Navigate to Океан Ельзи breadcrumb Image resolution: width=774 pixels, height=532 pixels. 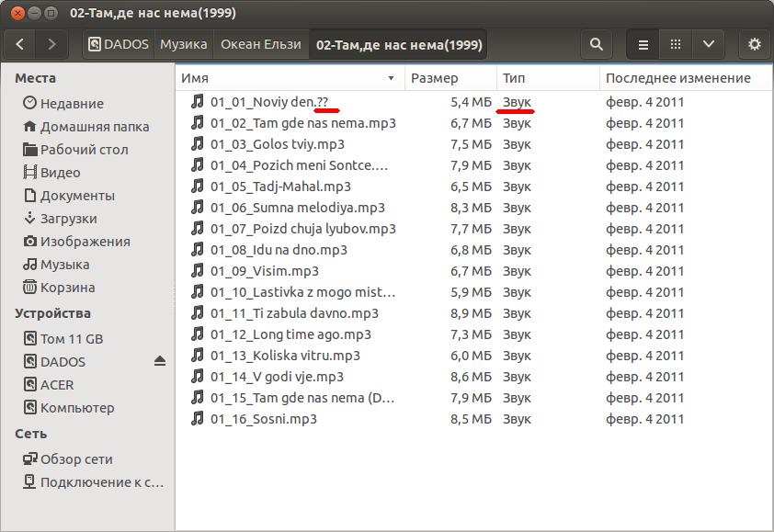pos(261,44)
